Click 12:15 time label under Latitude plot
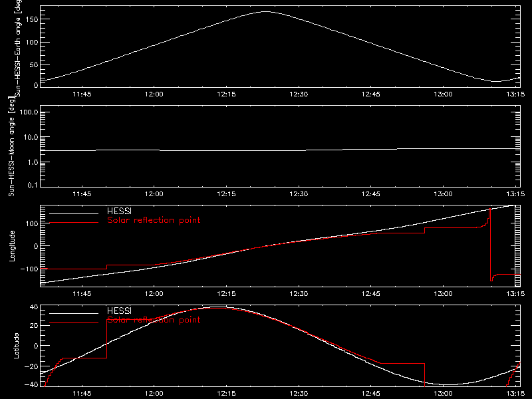Screen dimensions: 532x399 pyautogui.click(x=226, y=394)
